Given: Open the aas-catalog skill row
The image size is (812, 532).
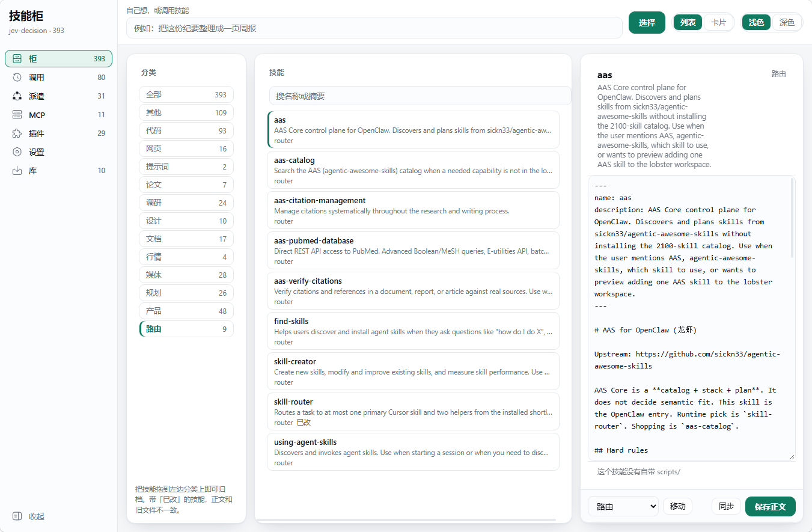Looking at the screenshot, I should click(x=413, y=170).
